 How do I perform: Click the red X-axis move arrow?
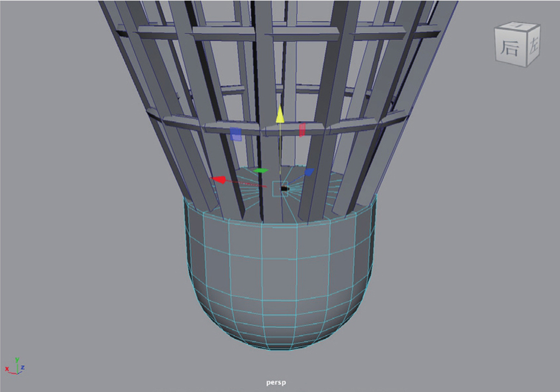[219, 179]
